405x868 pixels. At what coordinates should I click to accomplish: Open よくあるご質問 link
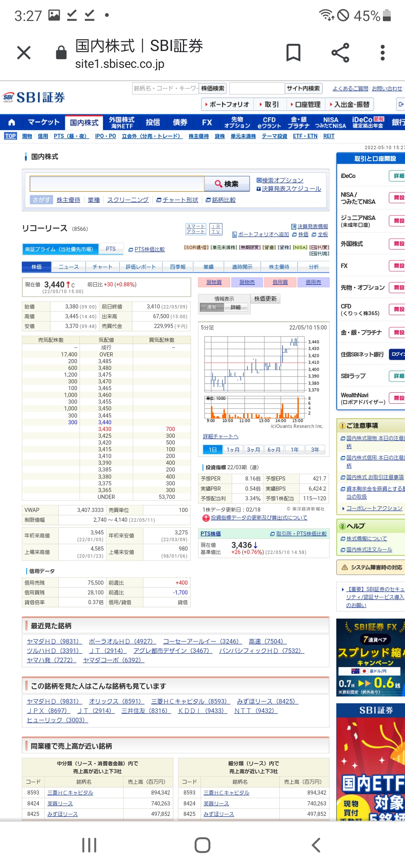click(x=350, y=88)
